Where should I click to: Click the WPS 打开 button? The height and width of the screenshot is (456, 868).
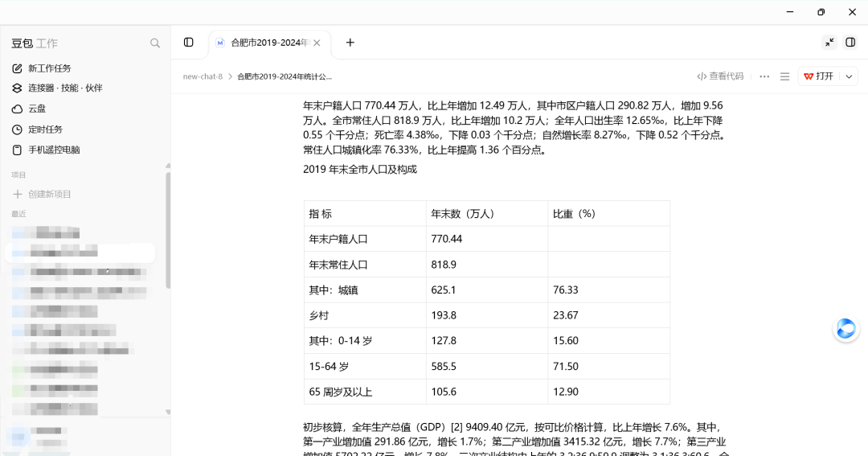tap(819, 76)
